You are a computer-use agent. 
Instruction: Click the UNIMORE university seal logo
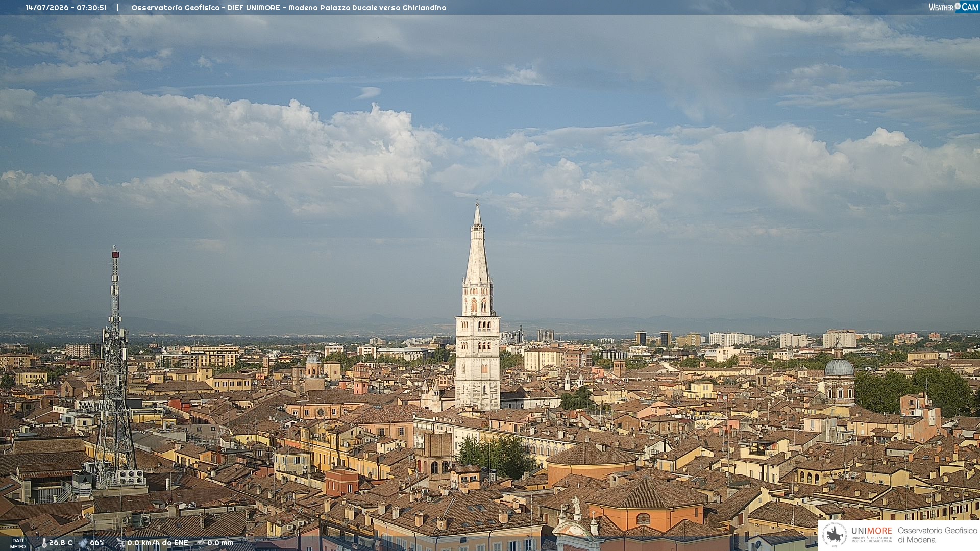coord(835,535)
